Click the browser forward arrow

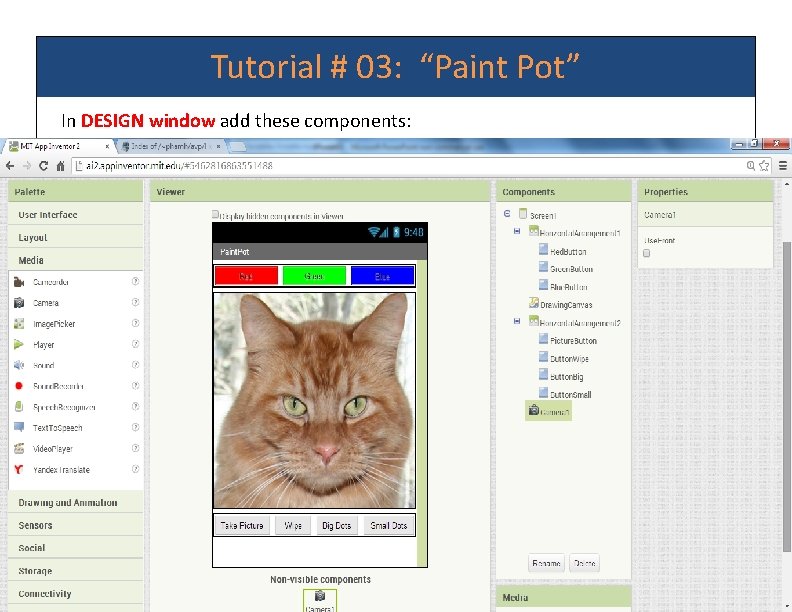pyautogui.click(x=27, y=166)
